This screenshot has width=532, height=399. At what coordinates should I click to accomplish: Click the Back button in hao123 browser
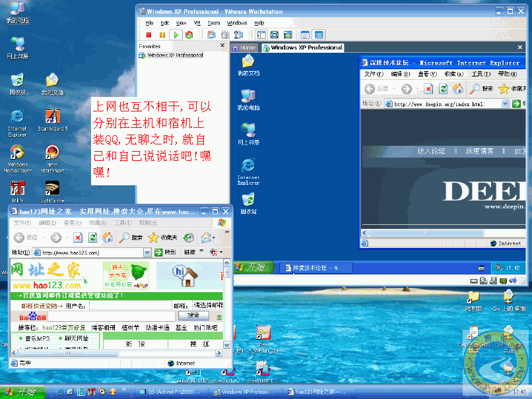click(26, 237)
